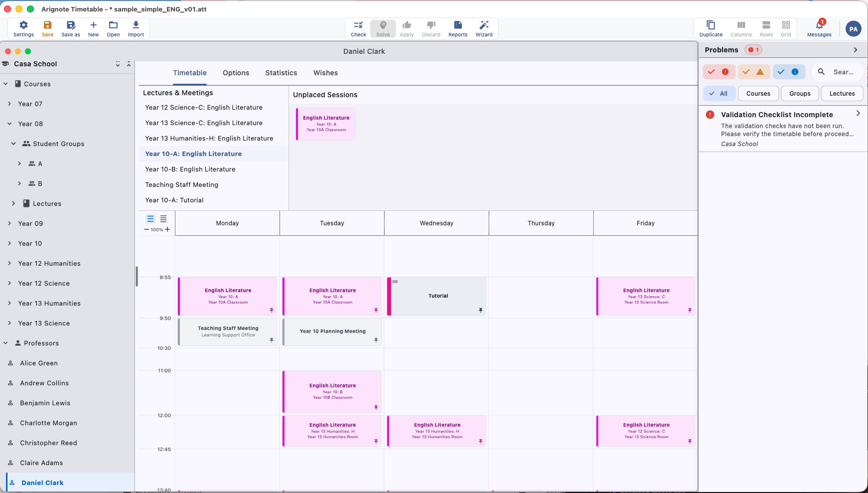Open the Options tab
The width and height of the screenshot is (868, 493).
click(236, 73)
